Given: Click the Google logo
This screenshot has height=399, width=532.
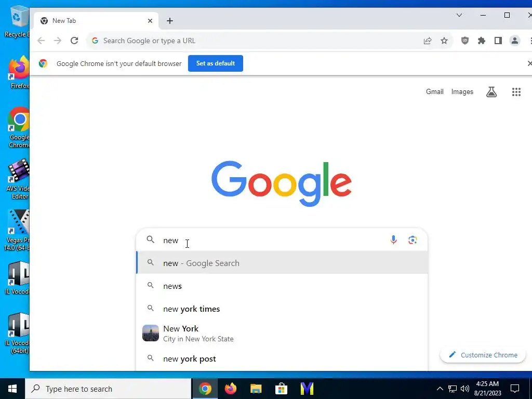Looking at the screenshot, I should pyautogui.click(x=281, y=183).
